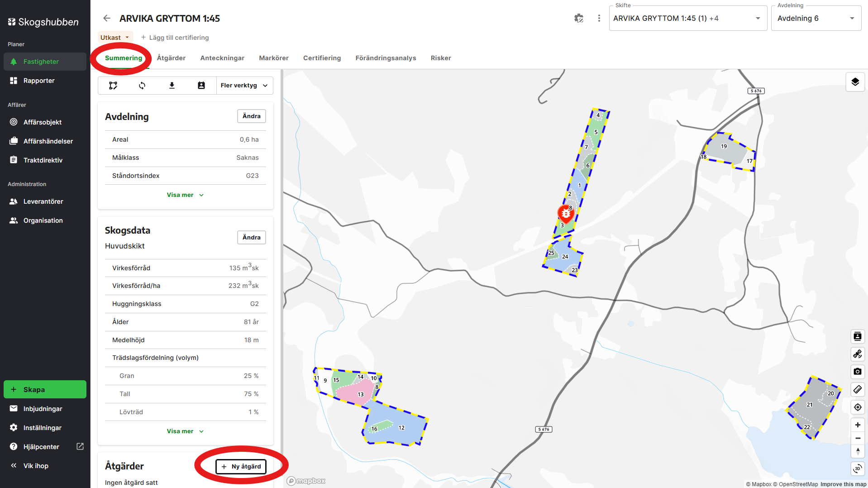Open Rapporter in the sidebar

click(45, 81)
